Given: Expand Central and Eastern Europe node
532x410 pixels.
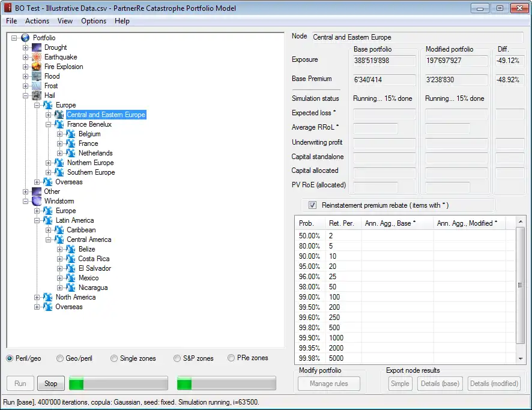Looking at the screenshot, I should pyautogui.click(x=48, y=115).
